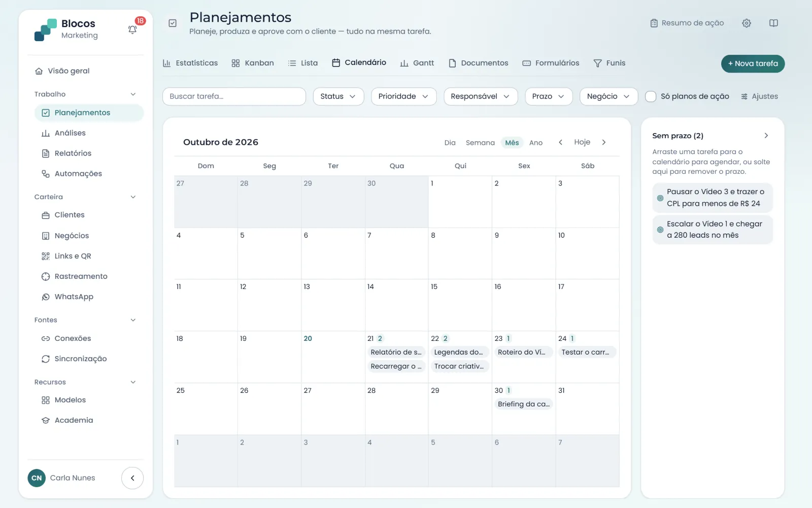Click the Conexões link icon
This screenshot has height=508, width=812.
(46, 338)
